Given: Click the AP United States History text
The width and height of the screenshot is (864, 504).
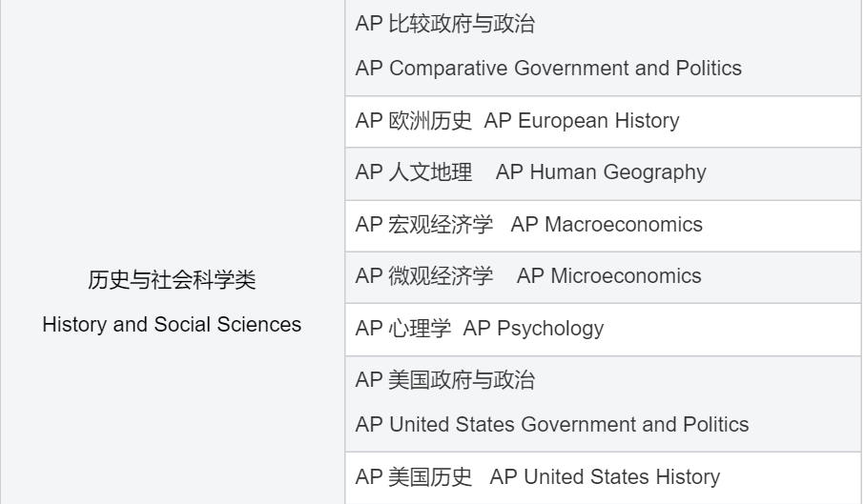Looking at the screenshot, I should click(x=605, y=477).
